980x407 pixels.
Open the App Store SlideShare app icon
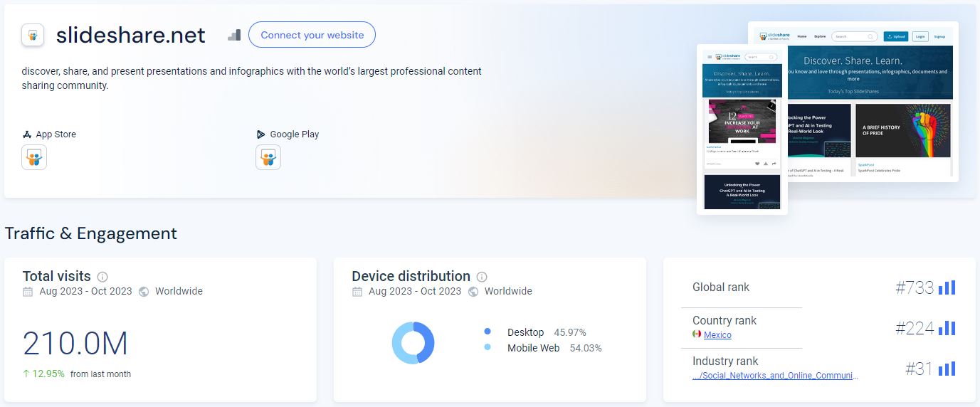(x=34, y=157)
